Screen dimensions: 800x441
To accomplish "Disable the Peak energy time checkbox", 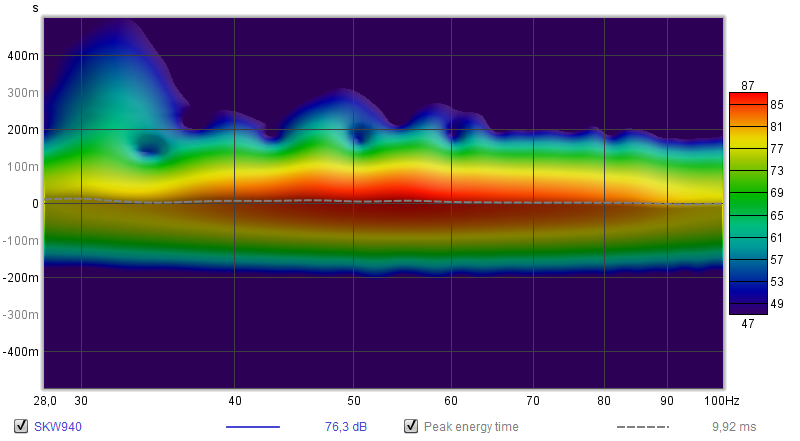I will coord(411,426).
